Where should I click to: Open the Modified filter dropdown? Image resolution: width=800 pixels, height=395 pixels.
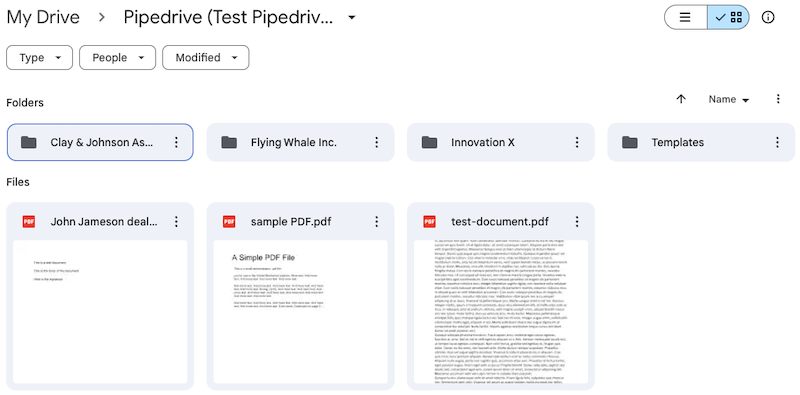(x=206, y=58)
